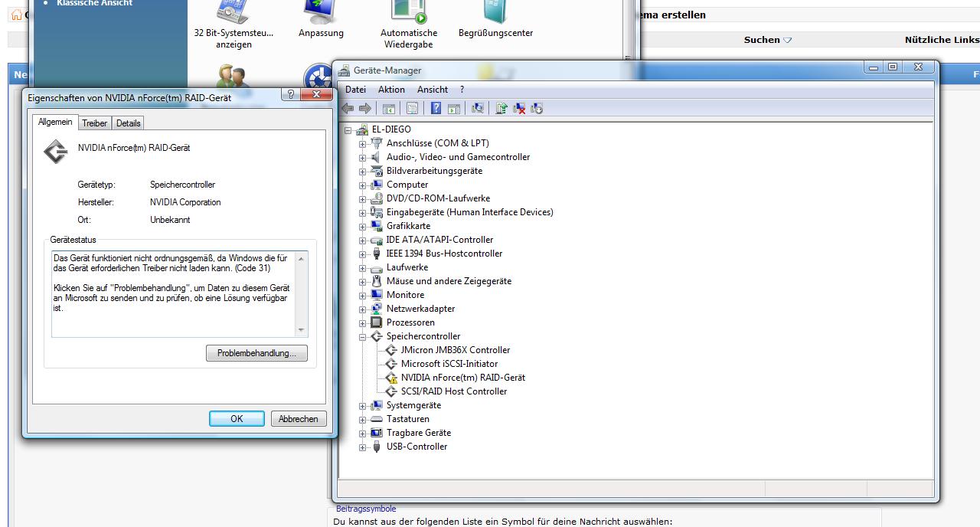Image resolution: width=980 pixels, height=527 pixels.
Task: Switch to the Details tab
Action: click(x=129, y=123)
